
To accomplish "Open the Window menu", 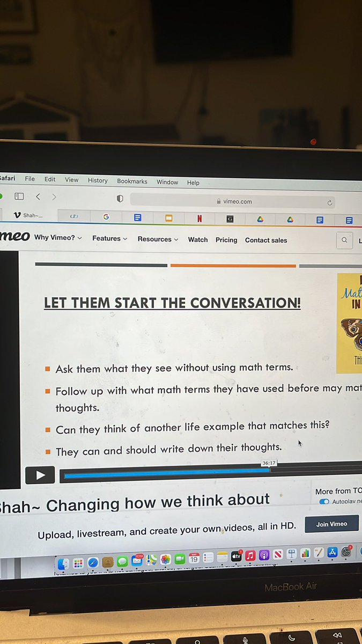I will [167, 182].
